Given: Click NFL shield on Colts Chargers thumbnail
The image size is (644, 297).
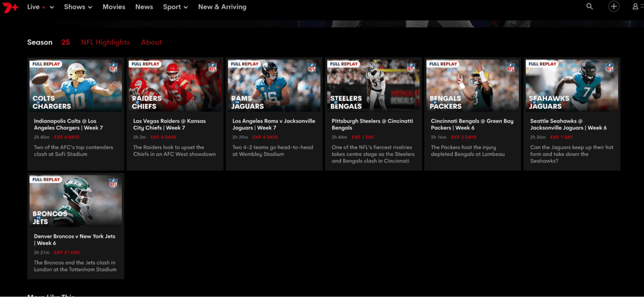Looking at the screenshot, I should [x=113, y=68].
